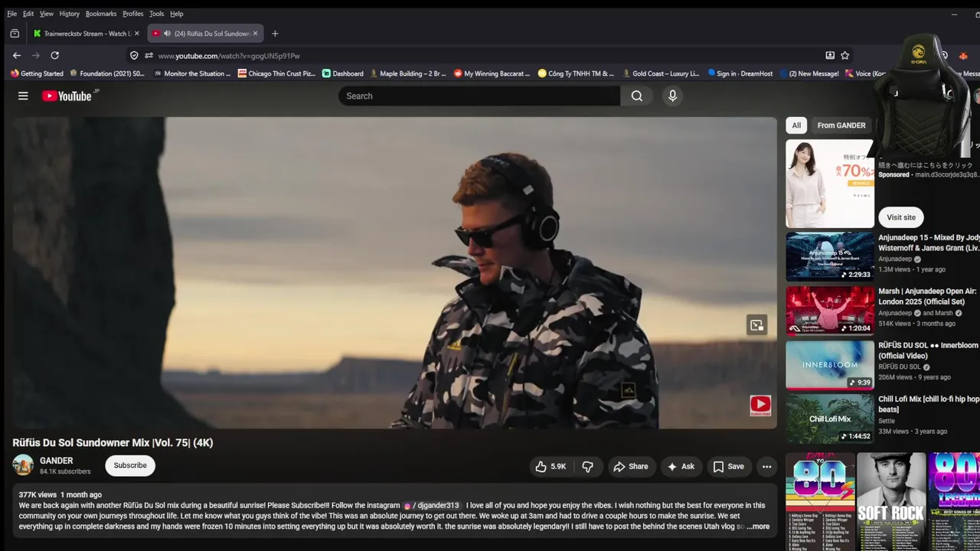Click the install/save page icon in address bar
The image size is (980, 551).
(830, 55)
